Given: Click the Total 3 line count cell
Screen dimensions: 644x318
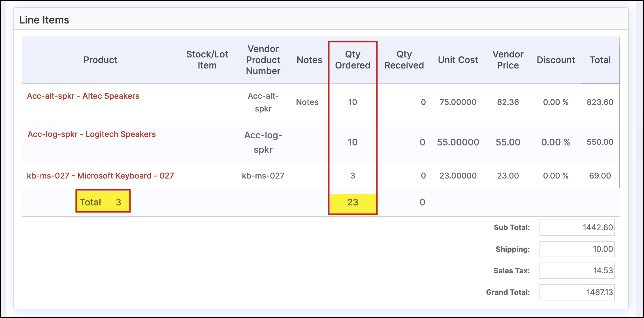Looking at the screenshot, I should point(103,201).
